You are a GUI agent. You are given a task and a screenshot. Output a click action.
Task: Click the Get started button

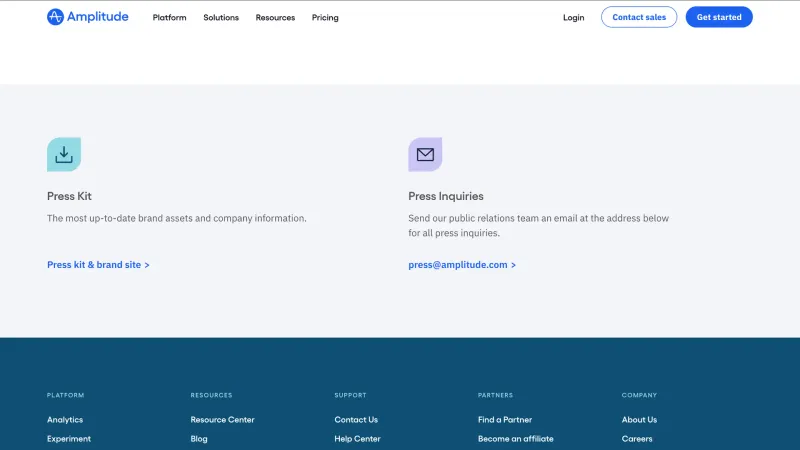pos(719,17)
